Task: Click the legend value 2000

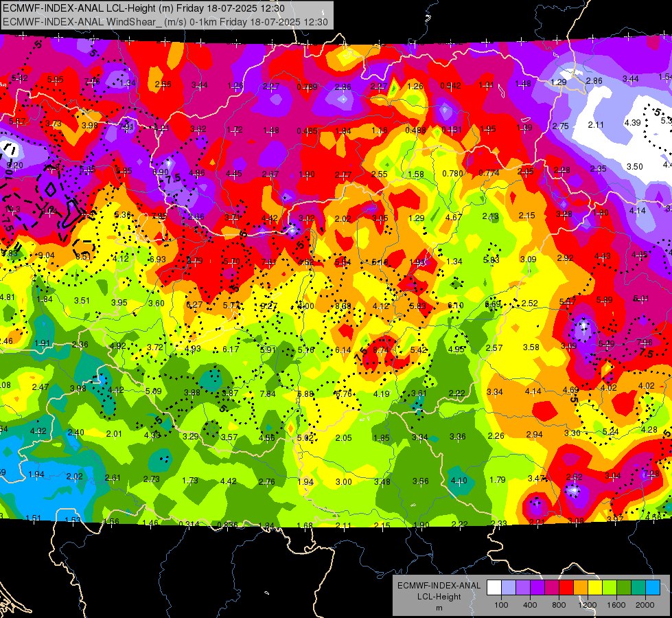Action: [645, 605]
